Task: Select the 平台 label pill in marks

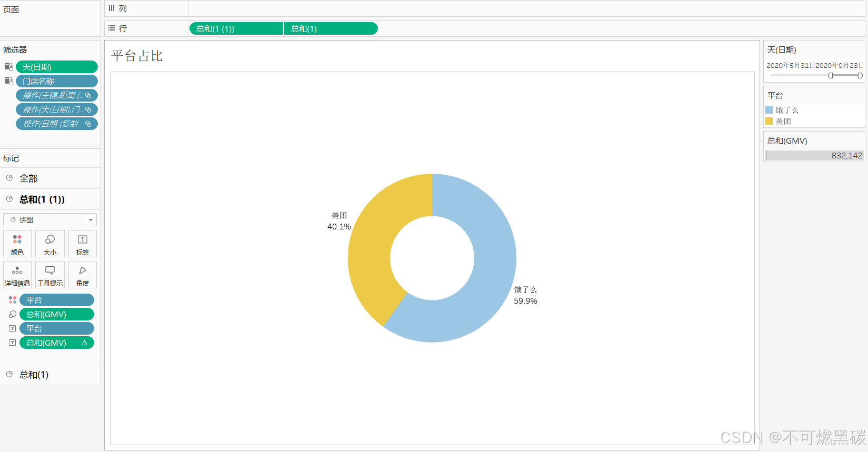Action: tap(57, 328)
